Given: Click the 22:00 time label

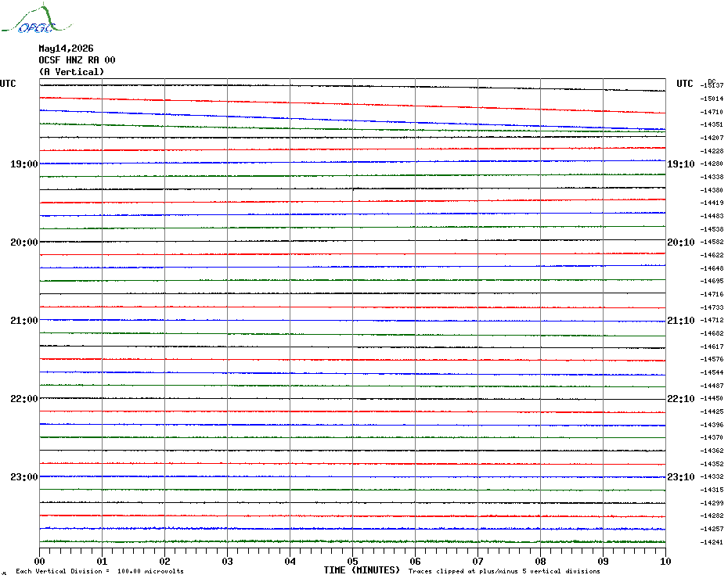Looking at the screenshot, I should pos(24,399).
